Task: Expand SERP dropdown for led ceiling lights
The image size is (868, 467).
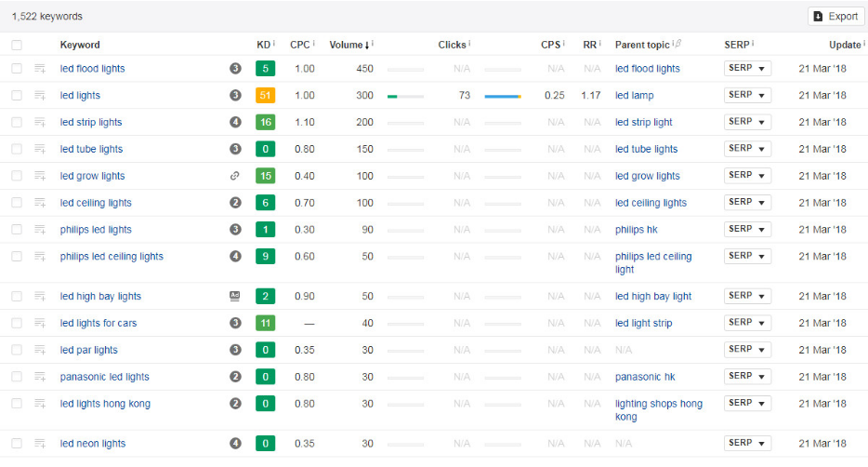Action: 747,203
